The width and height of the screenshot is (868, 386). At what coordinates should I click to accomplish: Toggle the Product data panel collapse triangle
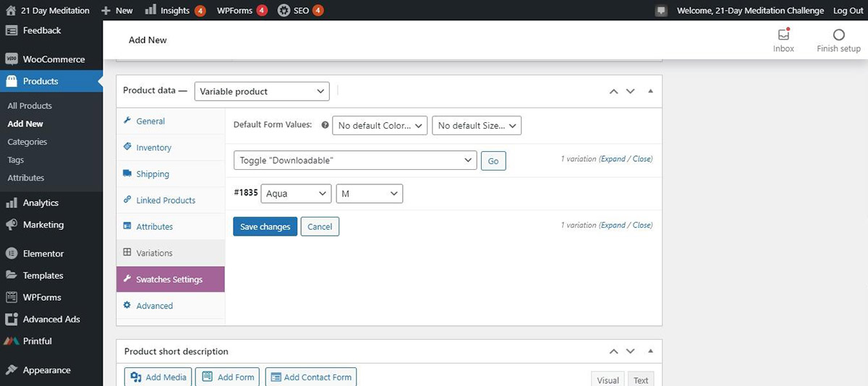[650, 91]
